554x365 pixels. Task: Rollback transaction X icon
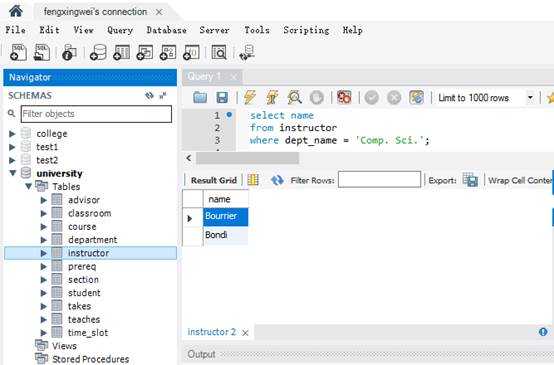pos(394,97)
